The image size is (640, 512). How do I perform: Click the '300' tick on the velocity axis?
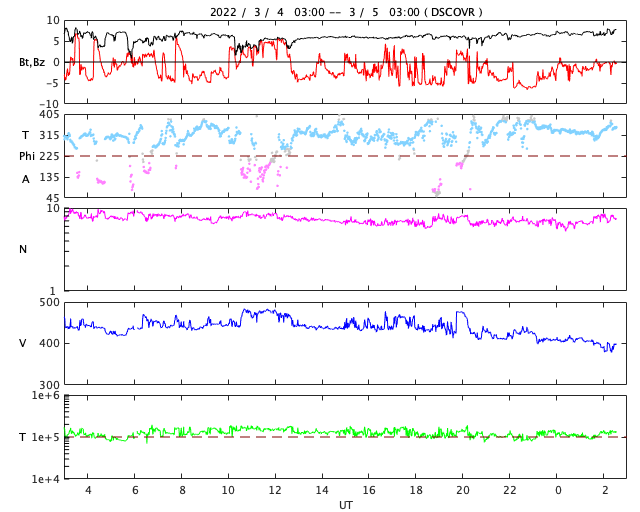[49, 384]
